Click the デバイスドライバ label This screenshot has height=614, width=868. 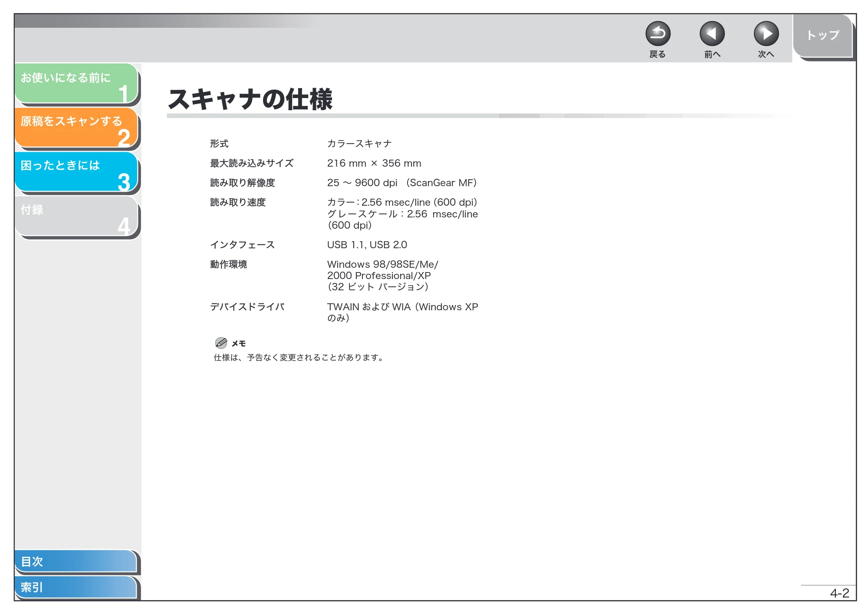(x=247, y=307)
